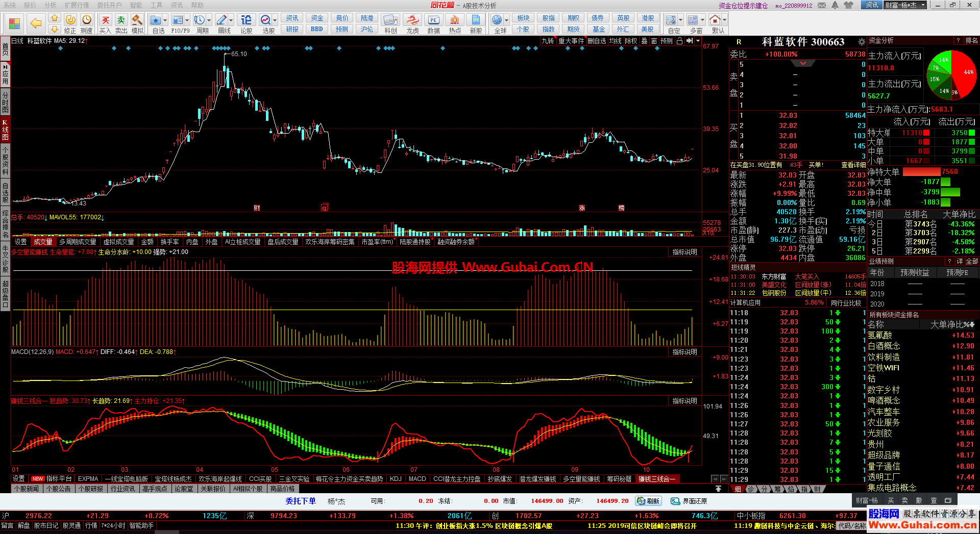This screenshot has height=534, width=980.
Task: Switch to 分时图 in left sidebar
Action: tap(5, 102)
